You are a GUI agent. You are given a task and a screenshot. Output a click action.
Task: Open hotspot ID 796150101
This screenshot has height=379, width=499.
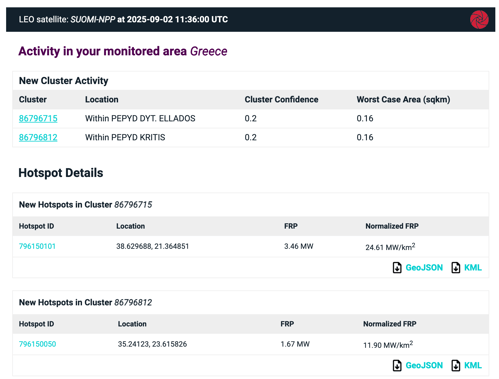point(37,246)
